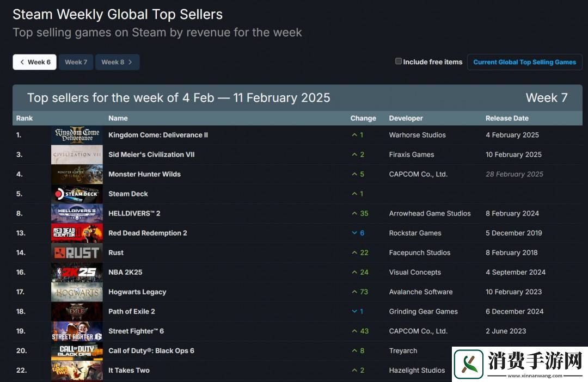Click the It Takes Two game title
The width and height of the screenshot is (588, 382).
tap(128, 370)
